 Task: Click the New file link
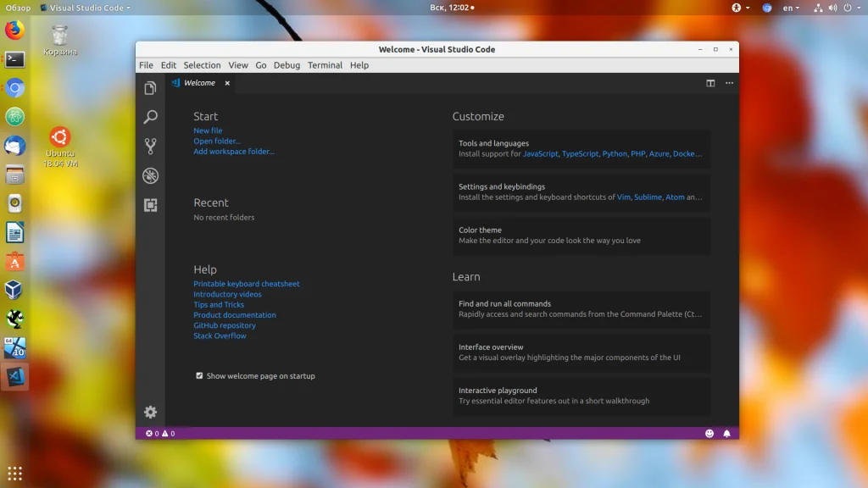point(208,130)
